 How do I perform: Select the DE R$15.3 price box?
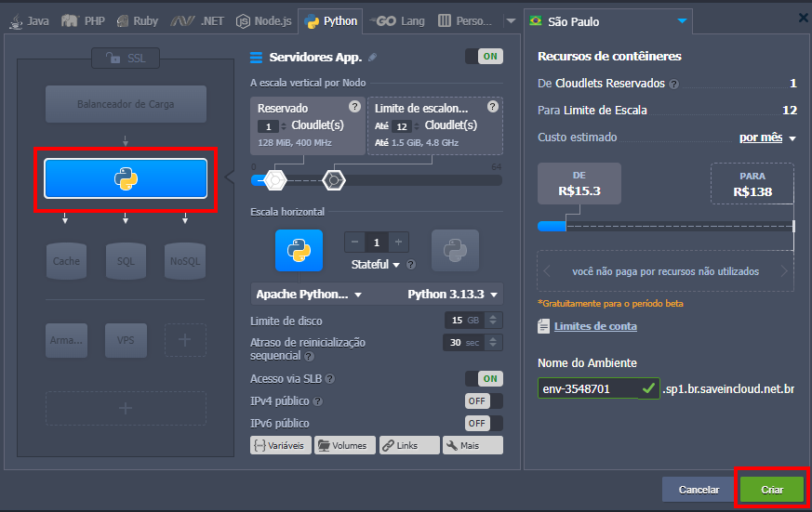[x=579, y=184]
